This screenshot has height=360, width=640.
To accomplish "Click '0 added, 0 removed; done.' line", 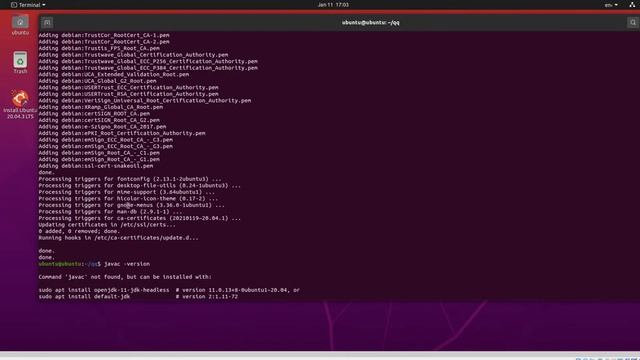I will [79, 231].
